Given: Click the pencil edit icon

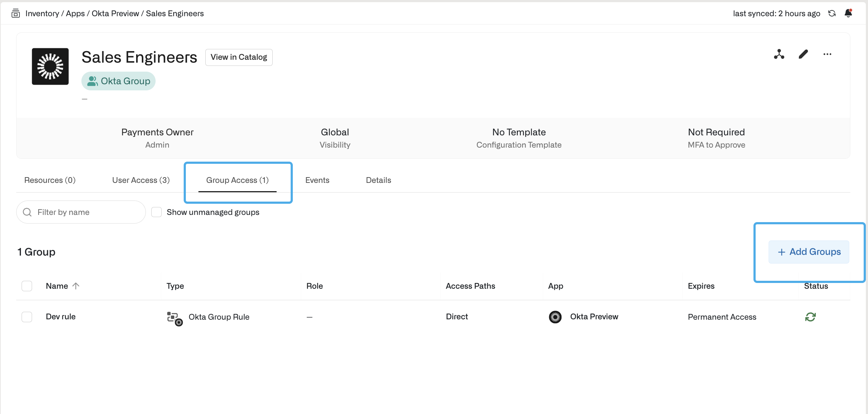Looking at the screenshot, I should (803, 54).
